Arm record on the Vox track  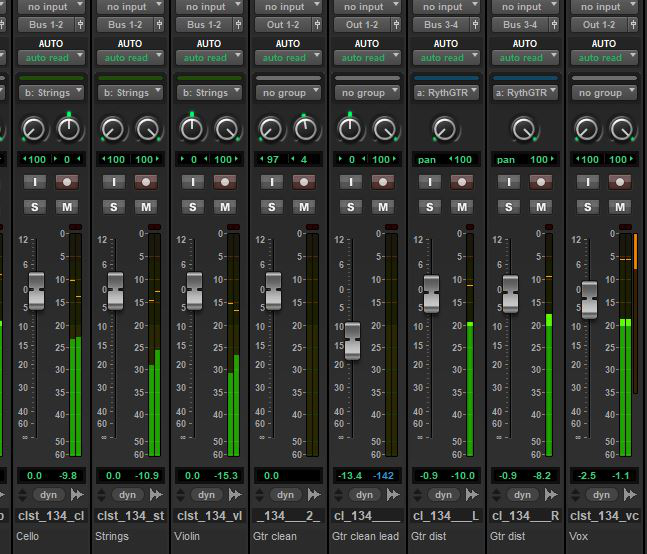coord(620,182)
